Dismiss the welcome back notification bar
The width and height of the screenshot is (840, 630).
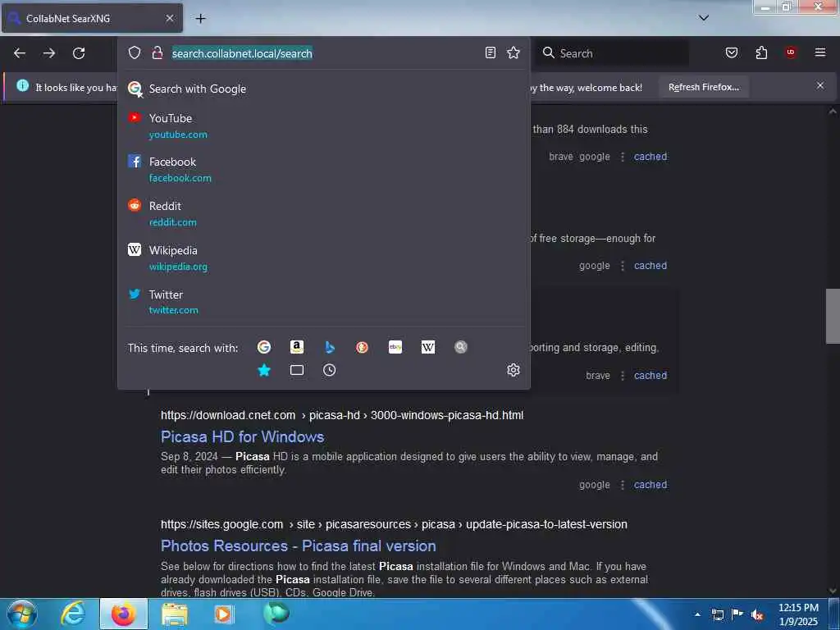[x=820, y=85]
